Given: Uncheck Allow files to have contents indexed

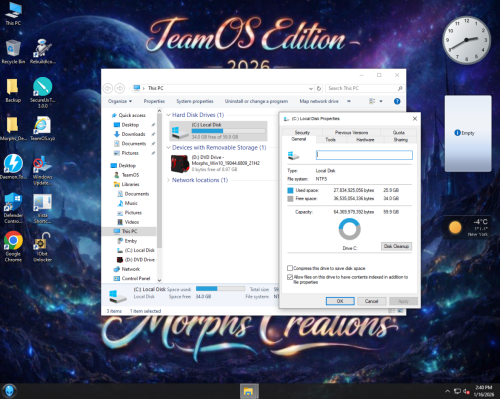Looking at the screenshot, I should 290,277.
